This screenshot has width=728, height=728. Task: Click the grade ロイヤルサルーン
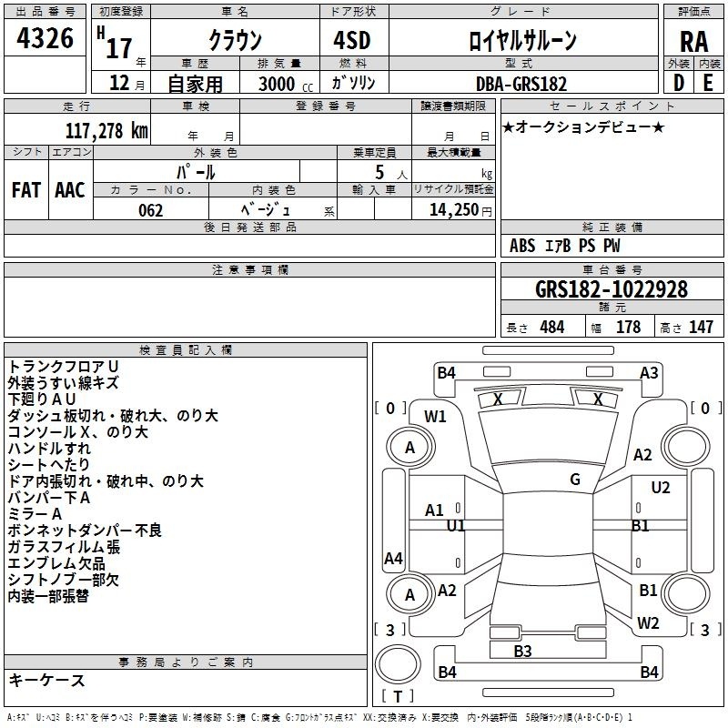(521, 40)
